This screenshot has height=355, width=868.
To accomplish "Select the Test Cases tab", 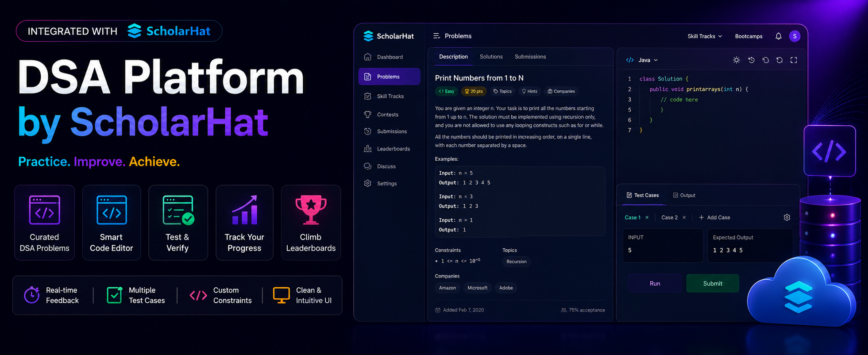I will pyautogui.click(x=643, y=195).
